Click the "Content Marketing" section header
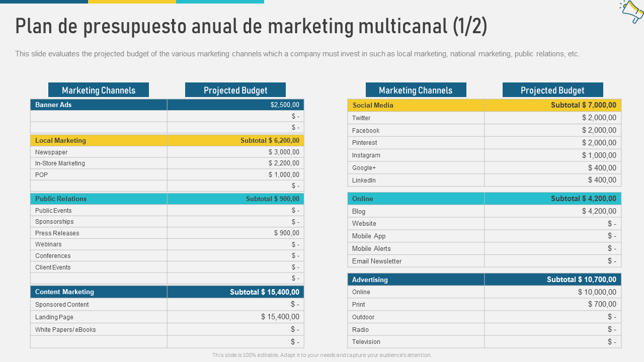This screenshot has height=362, width=644. click(64, 292)
